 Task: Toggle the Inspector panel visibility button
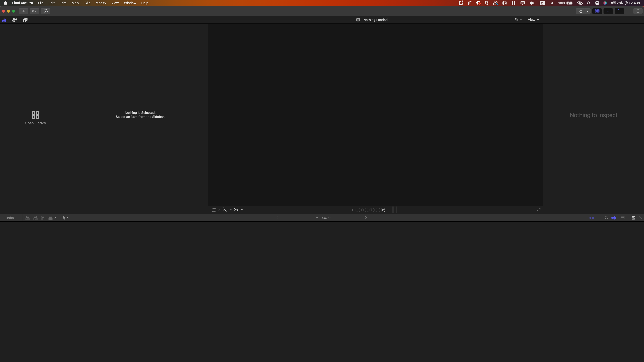pyautogui.click(x=619, y=11)
